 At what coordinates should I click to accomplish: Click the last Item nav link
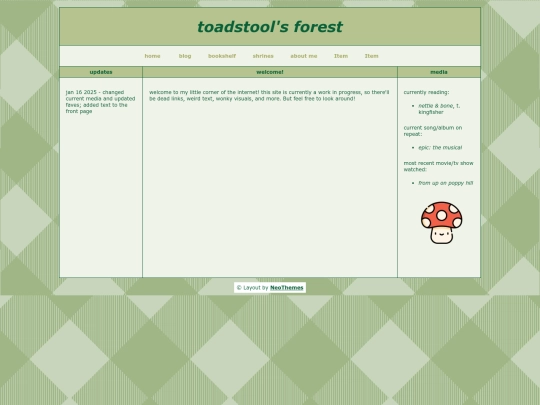[372, 56]
